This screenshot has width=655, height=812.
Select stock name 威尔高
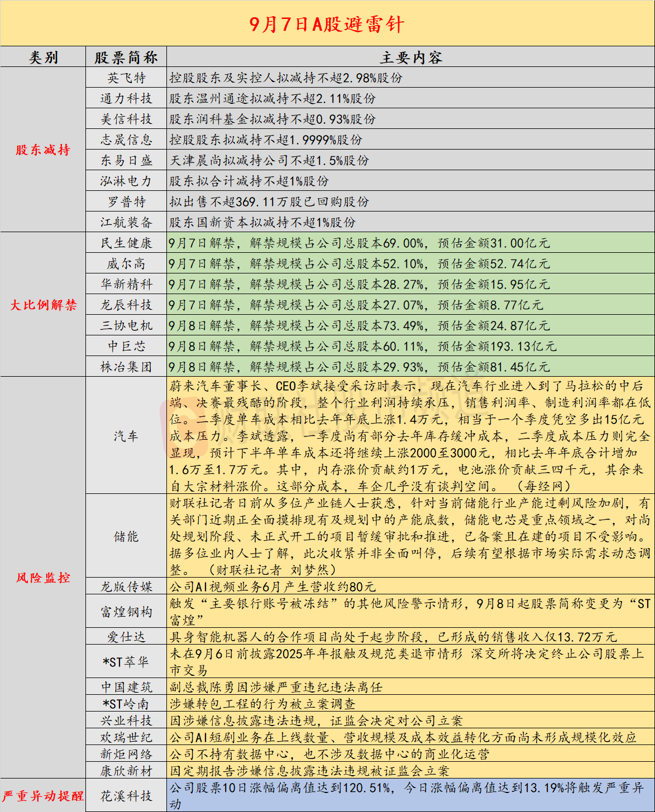click(126, 263)
